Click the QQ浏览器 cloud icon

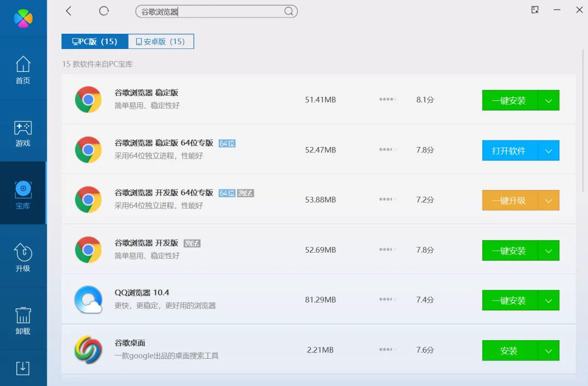[88, 300]
